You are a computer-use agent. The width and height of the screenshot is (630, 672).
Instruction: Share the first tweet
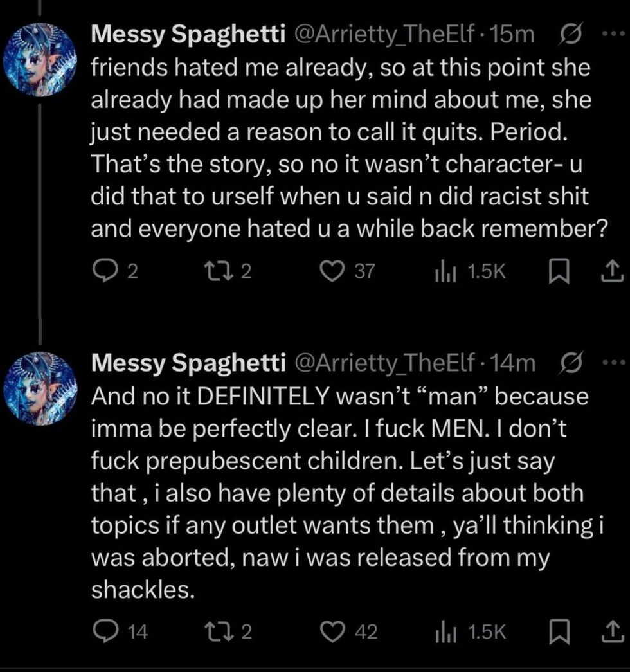[x=610, y=272]
